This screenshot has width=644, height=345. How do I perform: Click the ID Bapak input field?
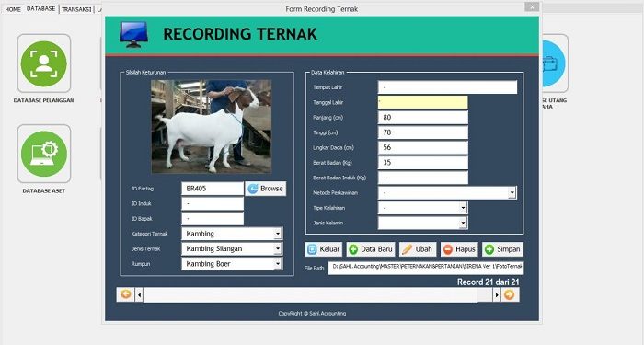(213, 219)
